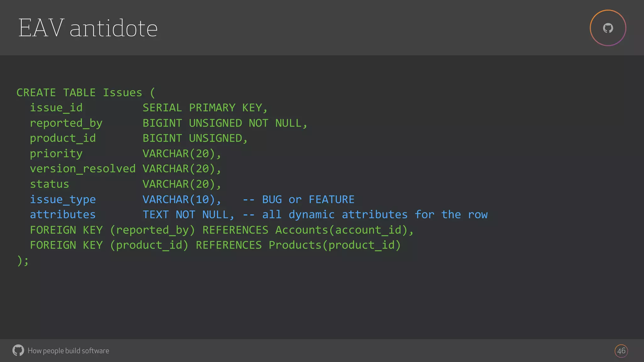Click the slide number 46 badge
Viewport: 644px width, 362px height.
621,351
